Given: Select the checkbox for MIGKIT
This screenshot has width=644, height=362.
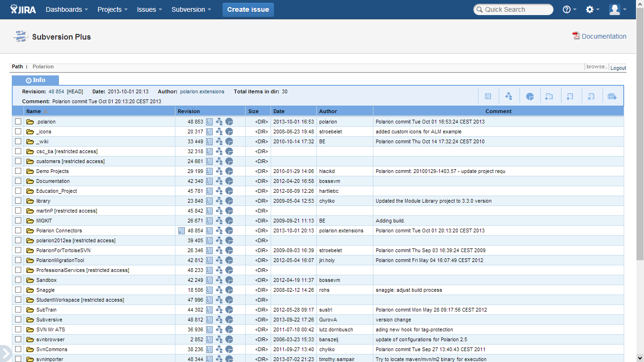Looking at the screenshot, I should click(18, 221).
